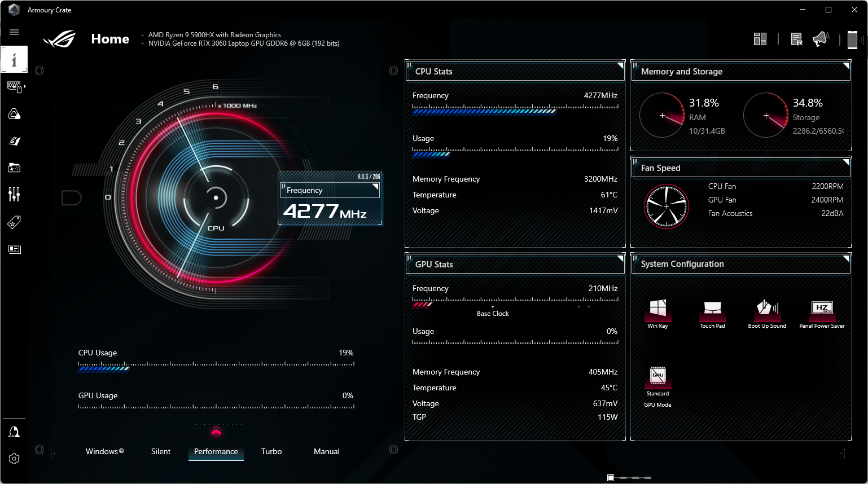Click the spinning fan speed graphic

click(667, 206)
